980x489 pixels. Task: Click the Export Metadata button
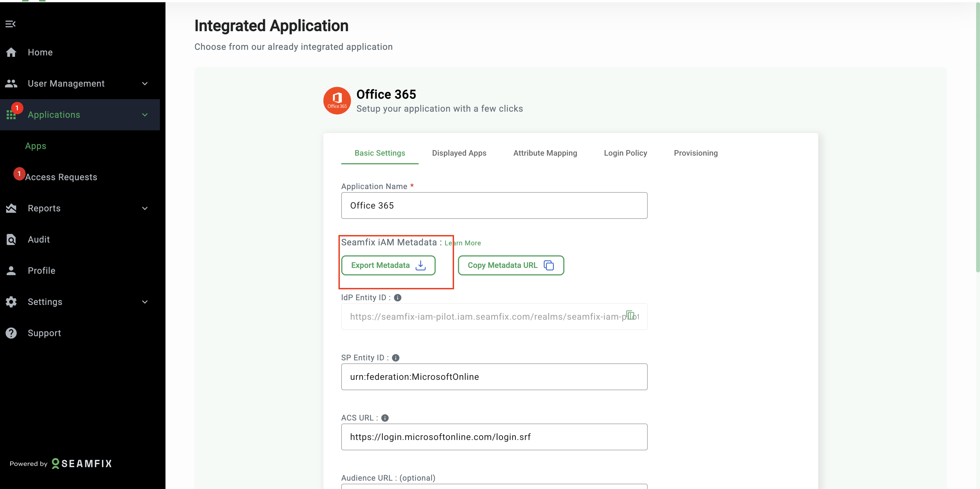(388, 265)
